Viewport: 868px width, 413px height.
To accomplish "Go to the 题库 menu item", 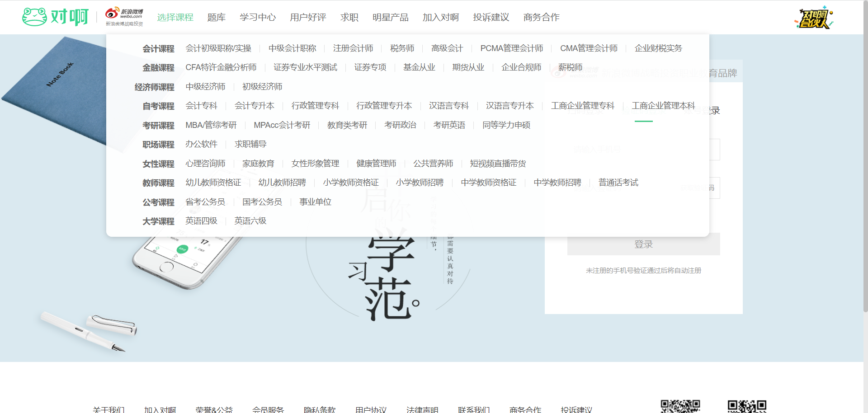I will tap(216, 17).
